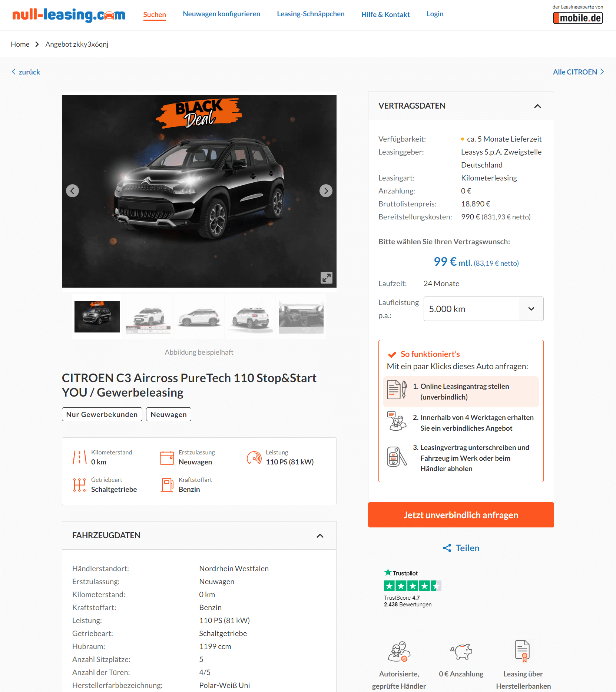Collapse the Vertragsdaten section

(x=537, y=106)
